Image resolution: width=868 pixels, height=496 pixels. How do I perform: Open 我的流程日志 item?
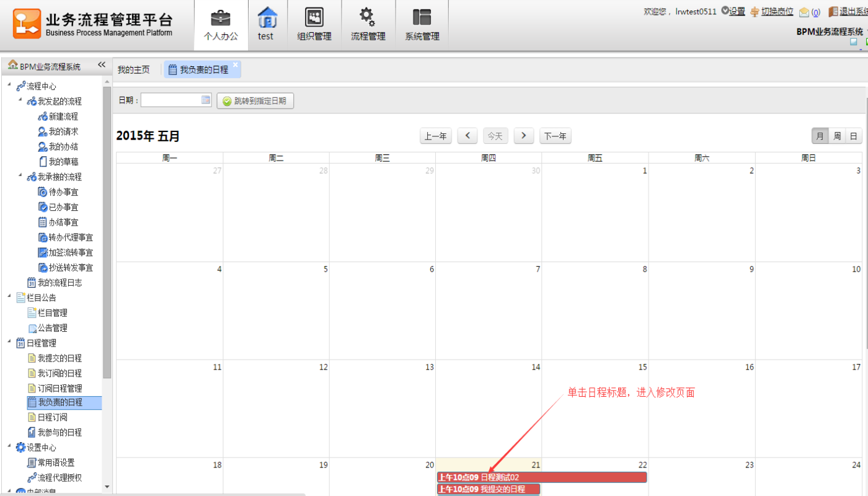click(60, 283)
